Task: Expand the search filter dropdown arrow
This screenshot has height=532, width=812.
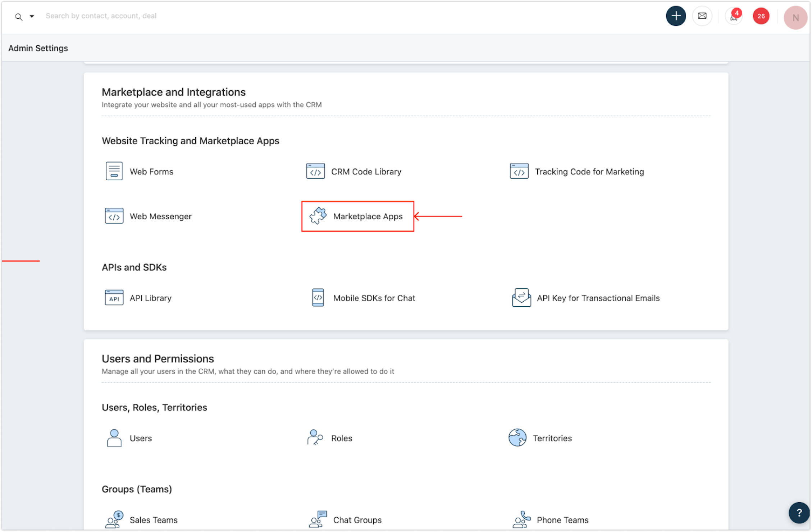Action: tap(32, 16)
